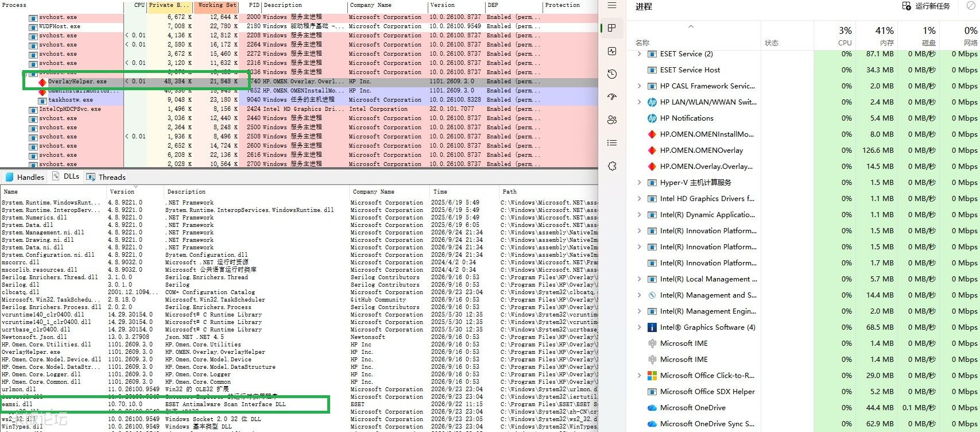Sort by Working Set column header
Screen dimensions: 980x432
pos(216,5)
